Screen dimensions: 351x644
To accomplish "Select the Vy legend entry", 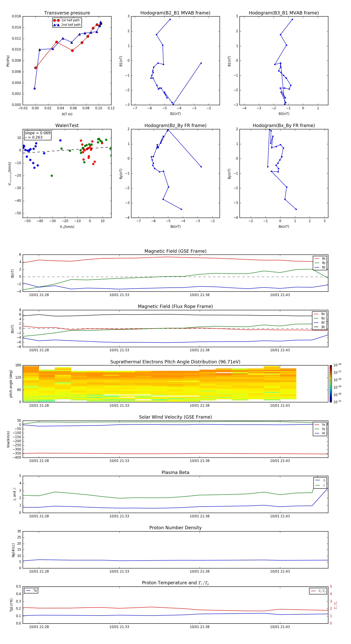I will (x=320, y=429).
